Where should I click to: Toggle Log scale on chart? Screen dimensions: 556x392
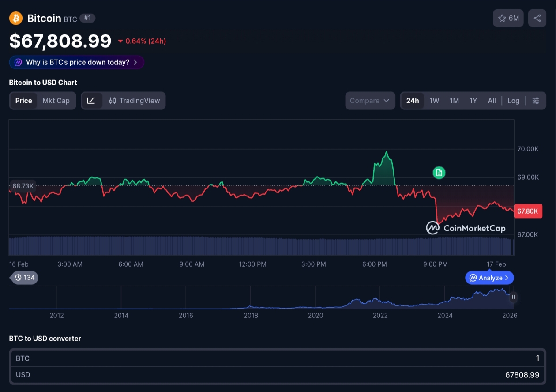pos(513,101)
